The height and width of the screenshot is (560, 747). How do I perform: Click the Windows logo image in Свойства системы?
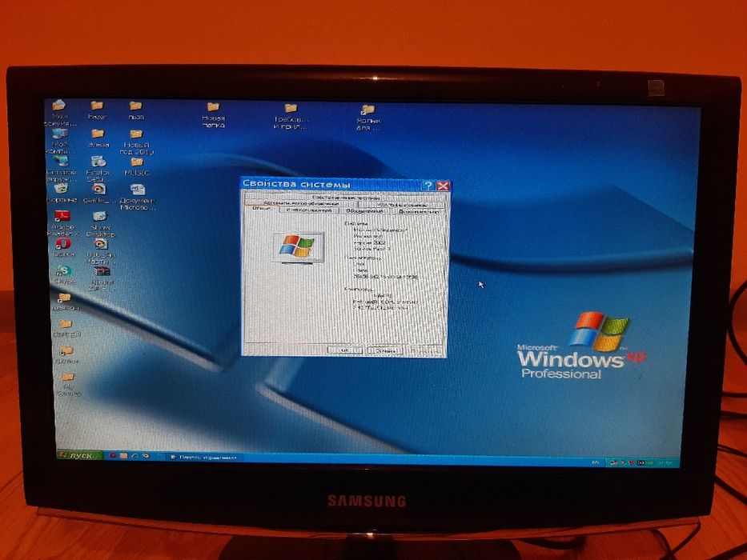(298, 246)
